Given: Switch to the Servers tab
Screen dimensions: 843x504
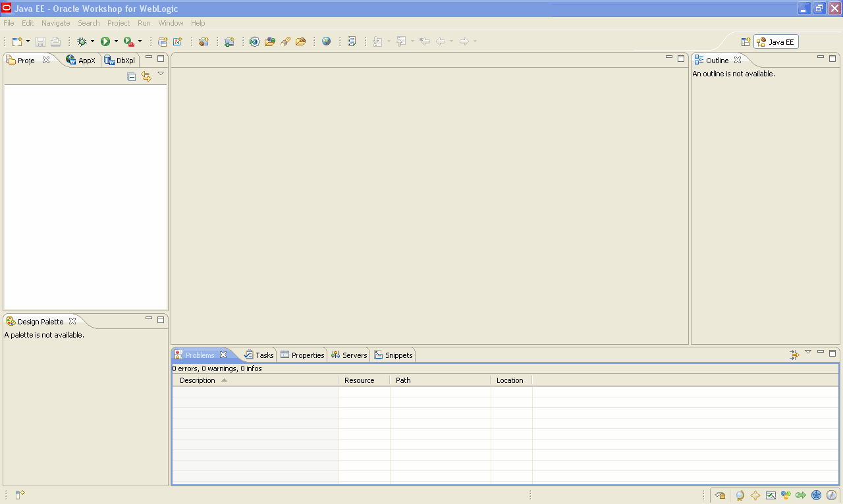Looking at the screenshot, I should tap(348, 355).
